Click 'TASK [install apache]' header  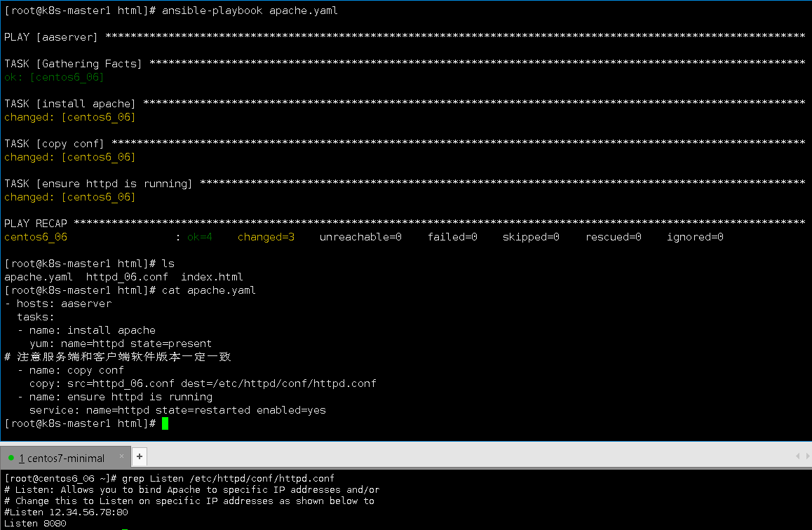(70, 104)
